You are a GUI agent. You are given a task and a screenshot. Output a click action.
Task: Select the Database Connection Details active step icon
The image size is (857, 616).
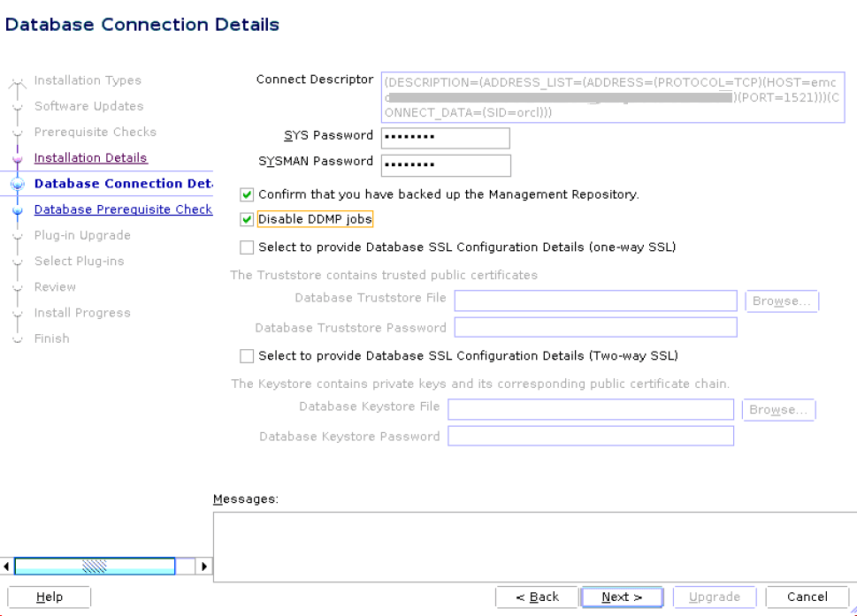[x=18, y=183]
